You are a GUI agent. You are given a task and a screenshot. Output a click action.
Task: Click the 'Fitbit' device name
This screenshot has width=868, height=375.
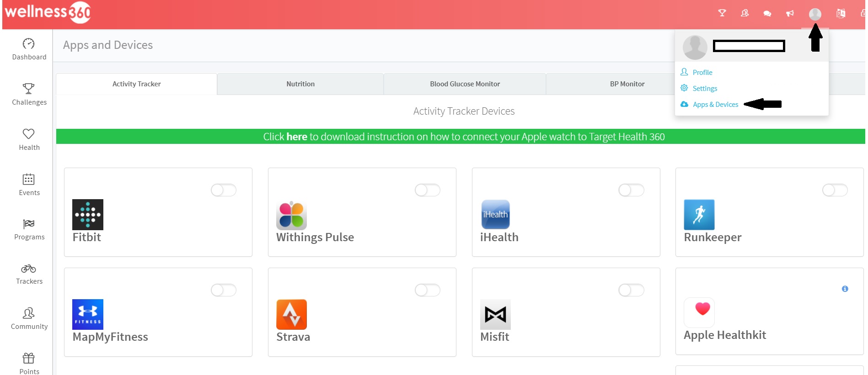tap(87, 237)
